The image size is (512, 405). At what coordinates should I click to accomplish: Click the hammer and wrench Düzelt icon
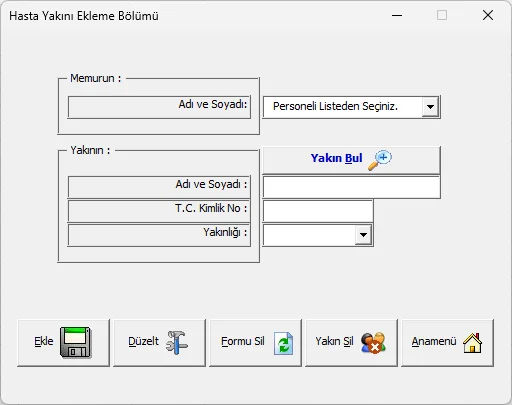[177, 342]
